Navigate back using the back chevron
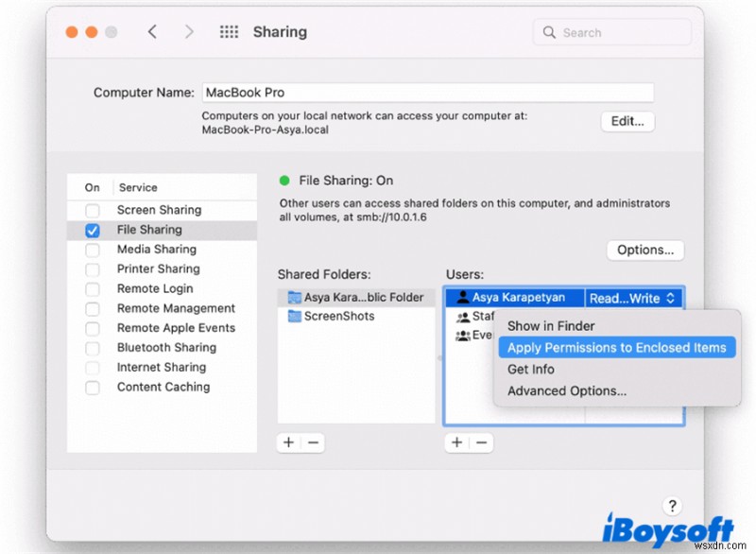This screenshot has height=554, width=756. click(x=152, y=31)
